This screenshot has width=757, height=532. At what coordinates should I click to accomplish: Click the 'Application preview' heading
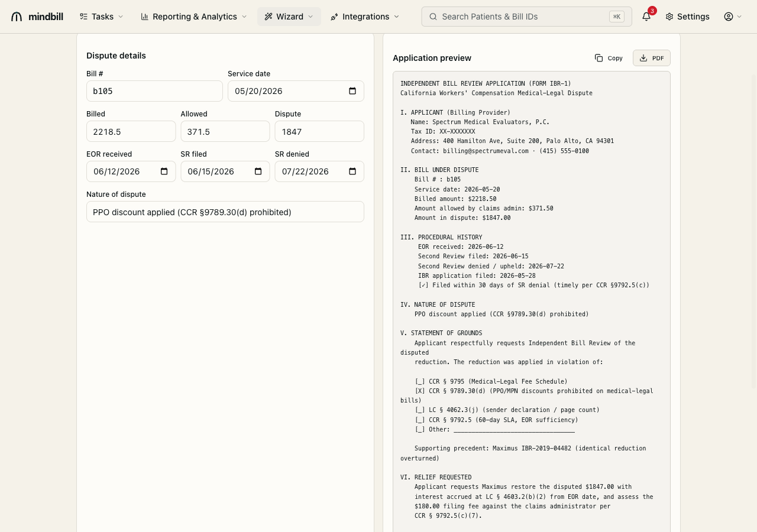432,58
